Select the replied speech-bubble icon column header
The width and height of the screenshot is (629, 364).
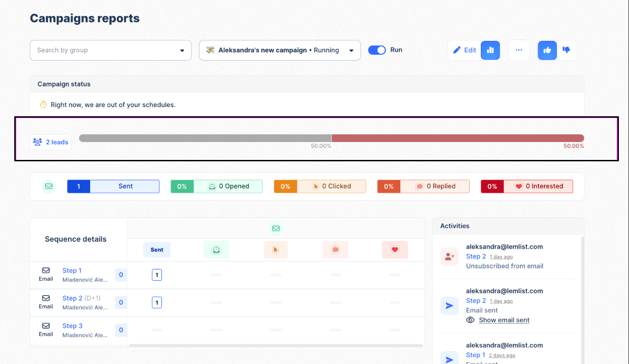(335, 250)
